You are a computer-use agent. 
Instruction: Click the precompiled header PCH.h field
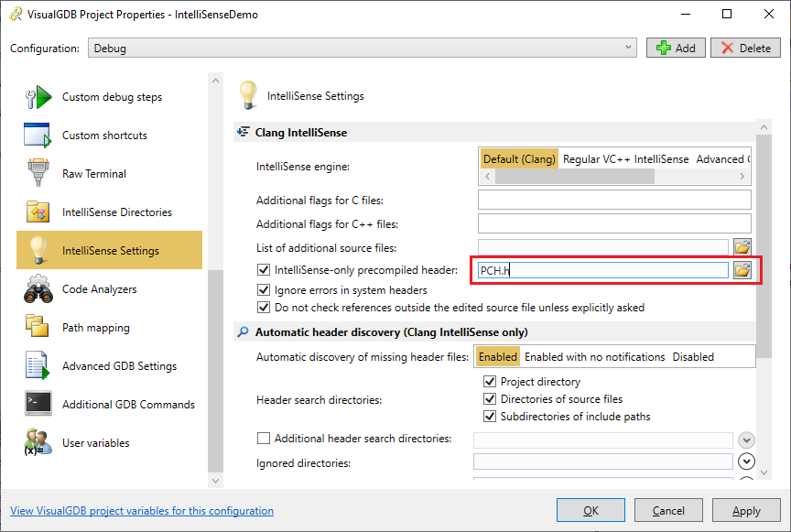click(603, 270)
